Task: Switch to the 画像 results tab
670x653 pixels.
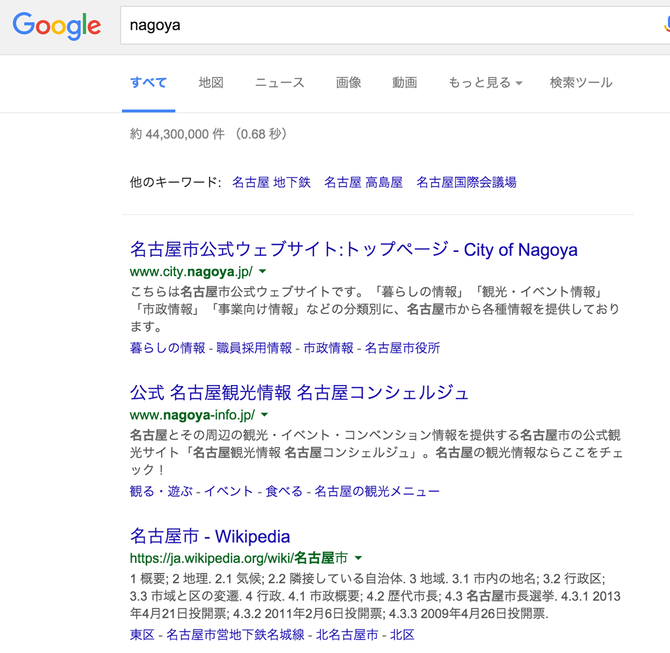Action: [x=348, y=83]
